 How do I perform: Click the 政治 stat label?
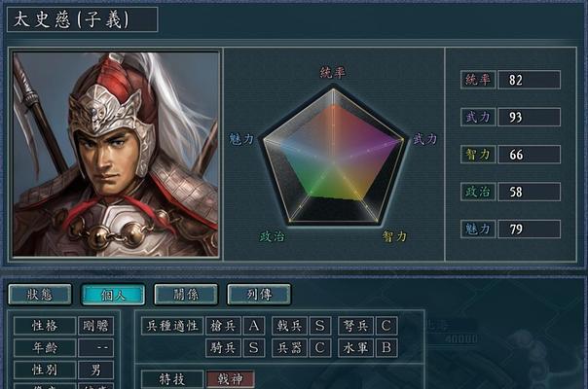pyautogui.click(x=478, y=192)
